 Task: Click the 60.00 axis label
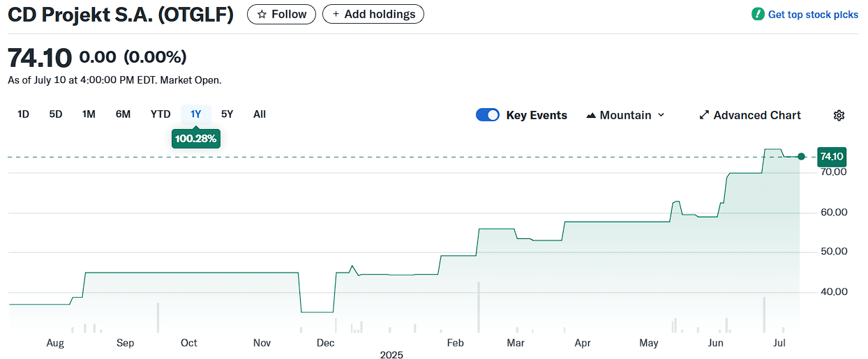click(x=833, y=213)
